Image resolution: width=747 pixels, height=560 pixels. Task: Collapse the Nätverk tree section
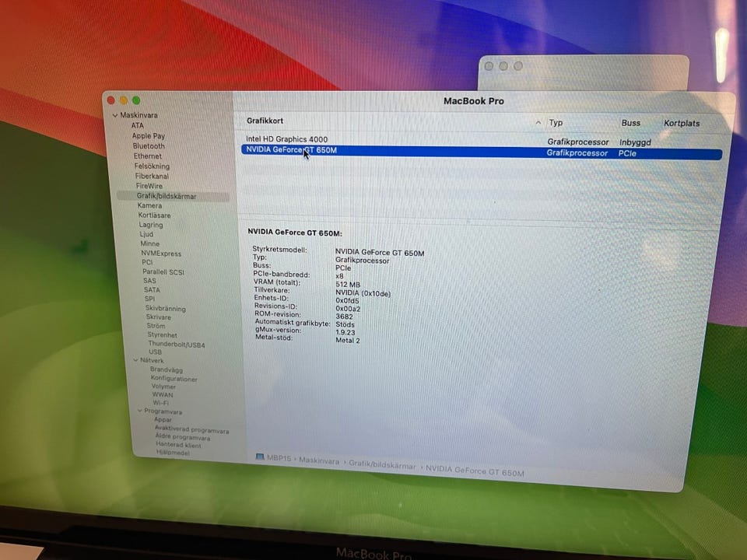pyautogui.click(x=135, y=360)
